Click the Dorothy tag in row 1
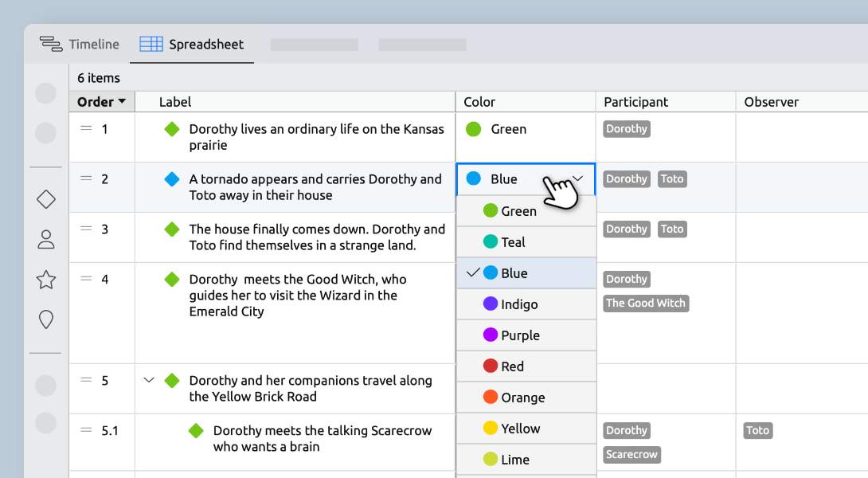 point(627,129)
